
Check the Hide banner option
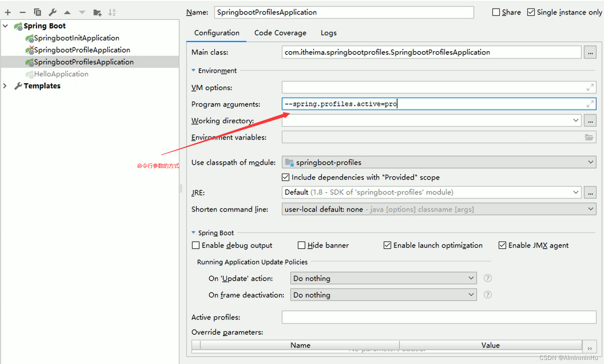(x=302, y=245)
